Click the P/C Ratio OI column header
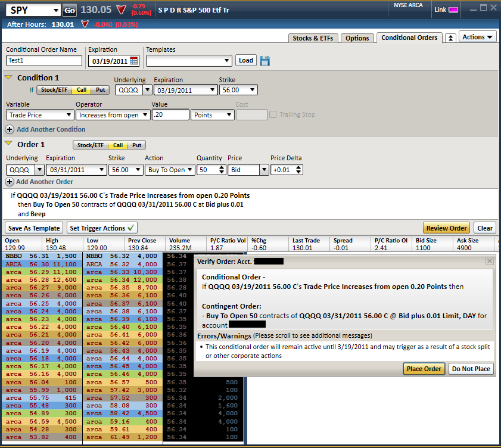Screen dimensions: 501x448 click(391, 241)
